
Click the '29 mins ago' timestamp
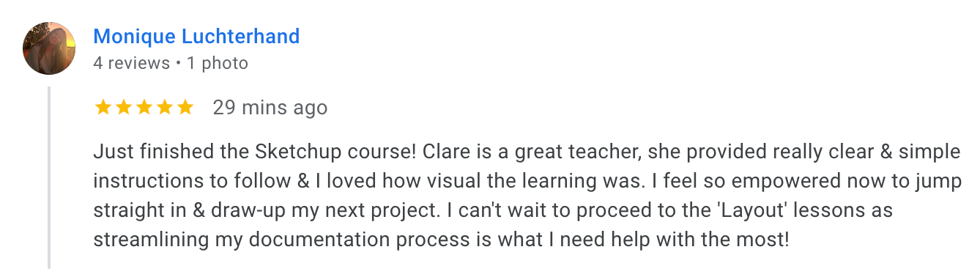pyautogui.click(x=270, y=108)
